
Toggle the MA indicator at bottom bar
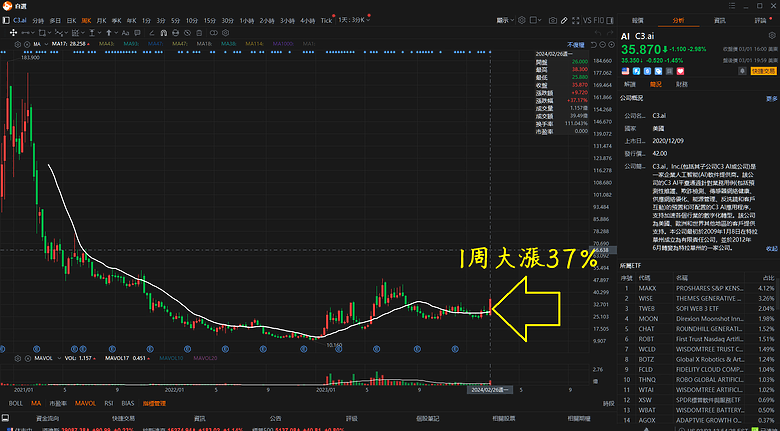pos(36,403)
